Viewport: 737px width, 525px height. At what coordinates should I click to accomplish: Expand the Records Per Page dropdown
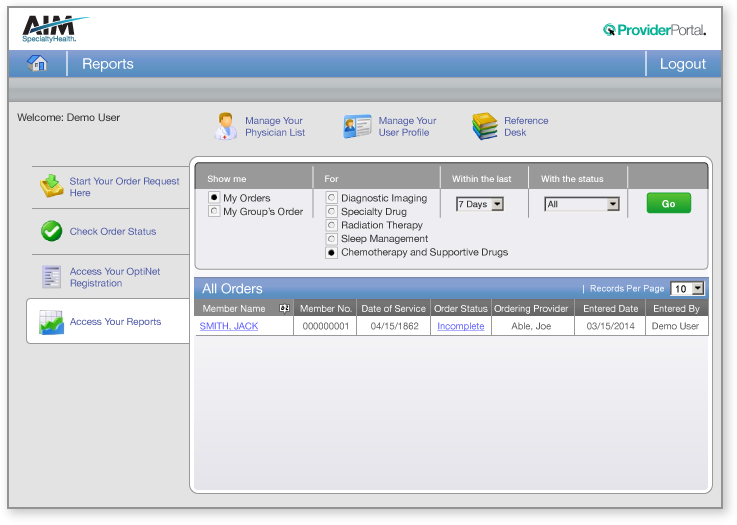[687, 289]
